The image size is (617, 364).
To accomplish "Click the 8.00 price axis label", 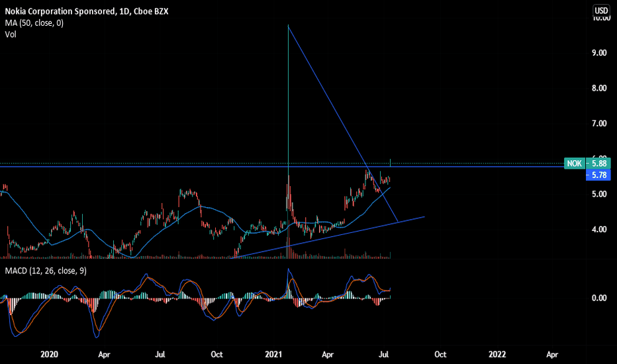I will [599, 88].
